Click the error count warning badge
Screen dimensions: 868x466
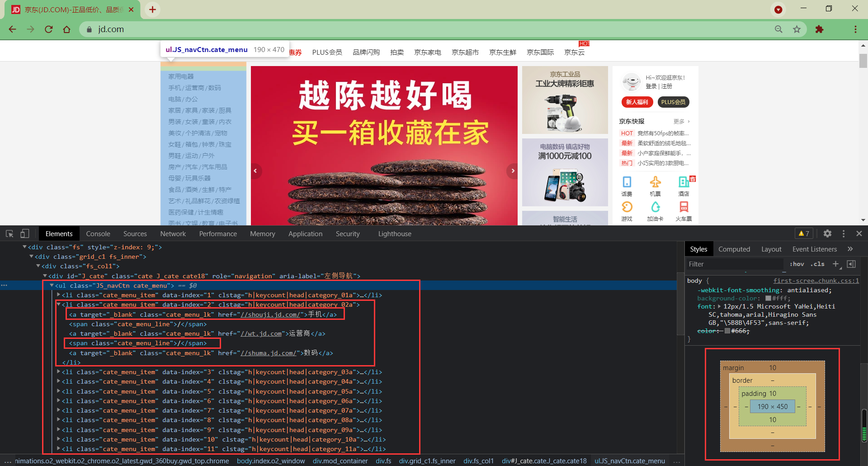804,233
